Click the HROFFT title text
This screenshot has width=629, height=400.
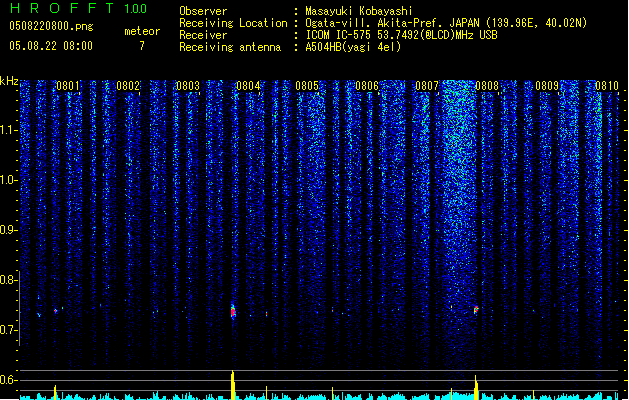click(x=61, y=8)
